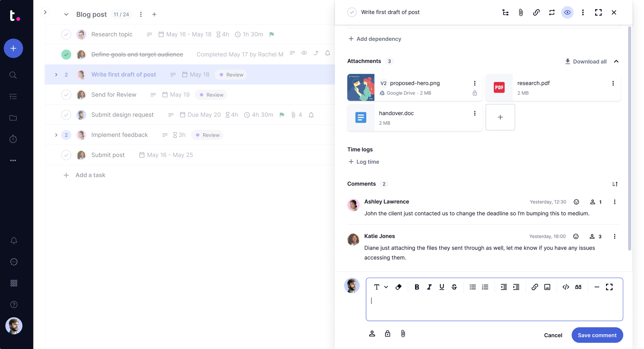
Task: Expand subtasks of Write first draft
Action: point(56,75)
